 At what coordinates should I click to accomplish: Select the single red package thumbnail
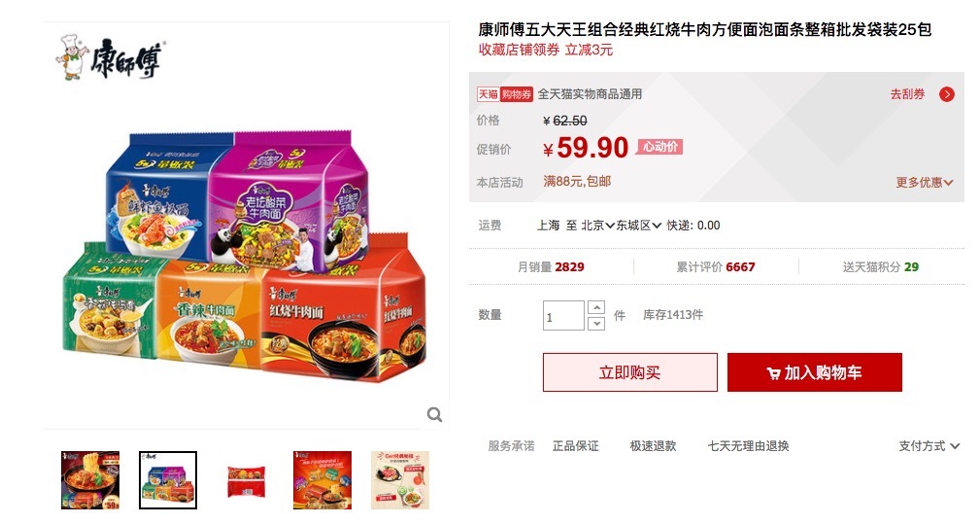point(246,480)
